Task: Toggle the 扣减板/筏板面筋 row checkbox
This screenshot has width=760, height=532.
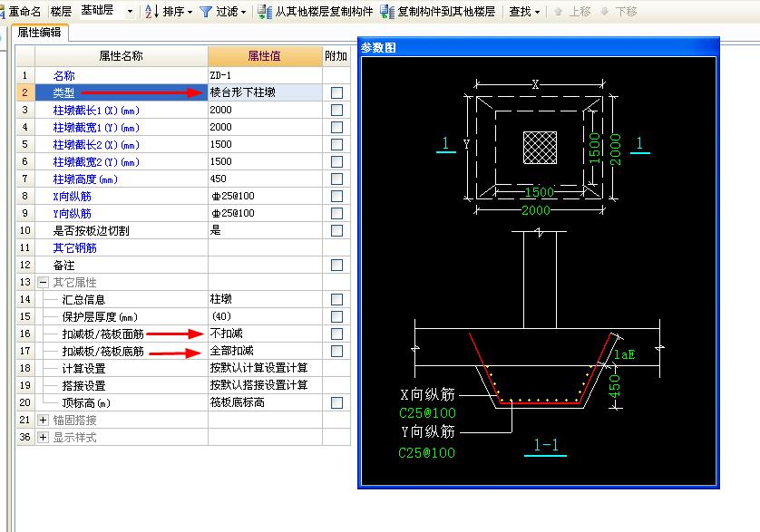Action: click(x=336, y=334)
